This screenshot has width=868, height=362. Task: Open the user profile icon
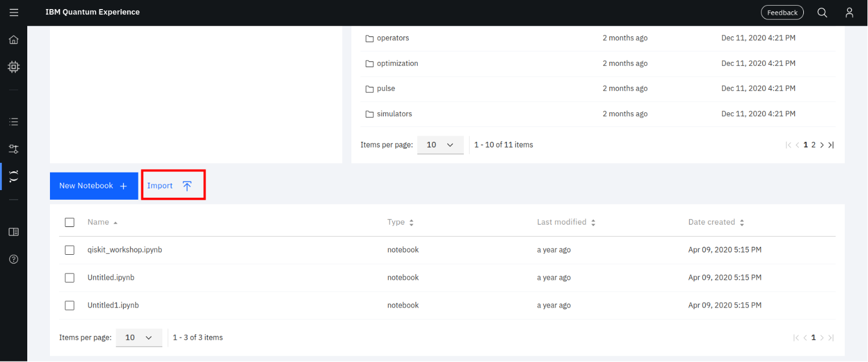point(849,12)
